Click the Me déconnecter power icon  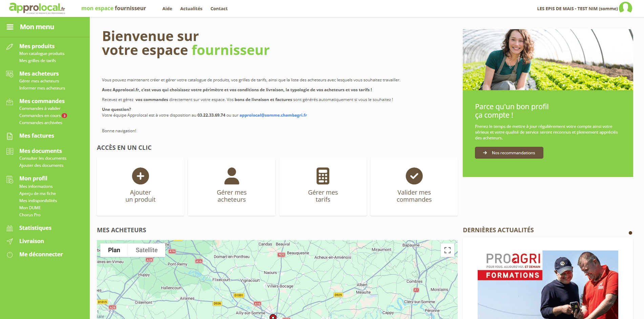coord(10,255)
